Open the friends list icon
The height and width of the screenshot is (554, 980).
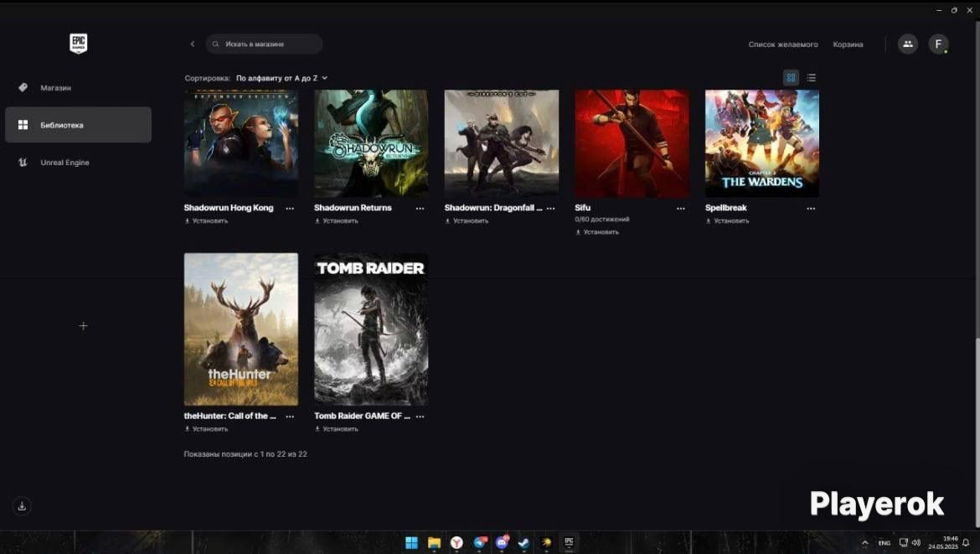[x=907, y=44]
